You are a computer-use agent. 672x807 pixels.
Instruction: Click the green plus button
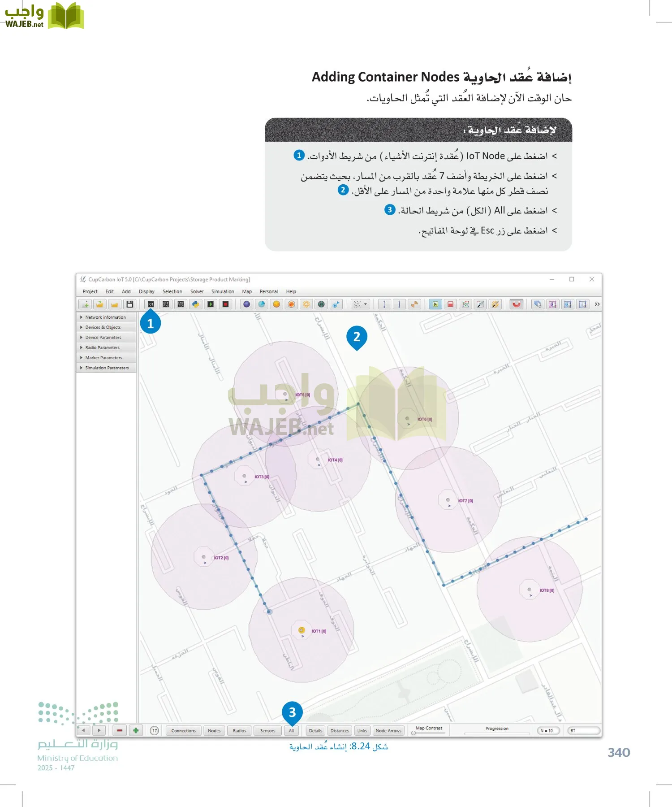pos(136,730)
